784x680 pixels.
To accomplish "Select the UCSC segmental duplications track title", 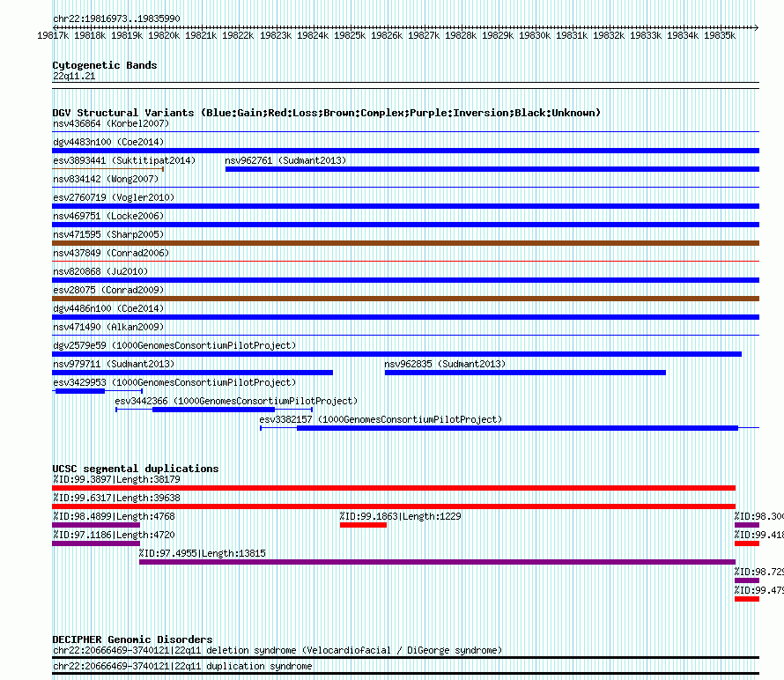I will tap(136, 469).
